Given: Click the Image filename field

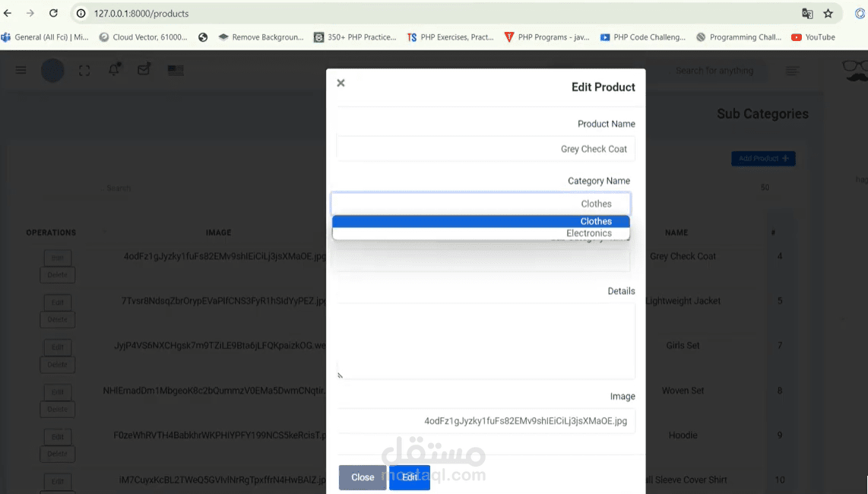Looking at the screenshot, I should click(x=486, y=421).
